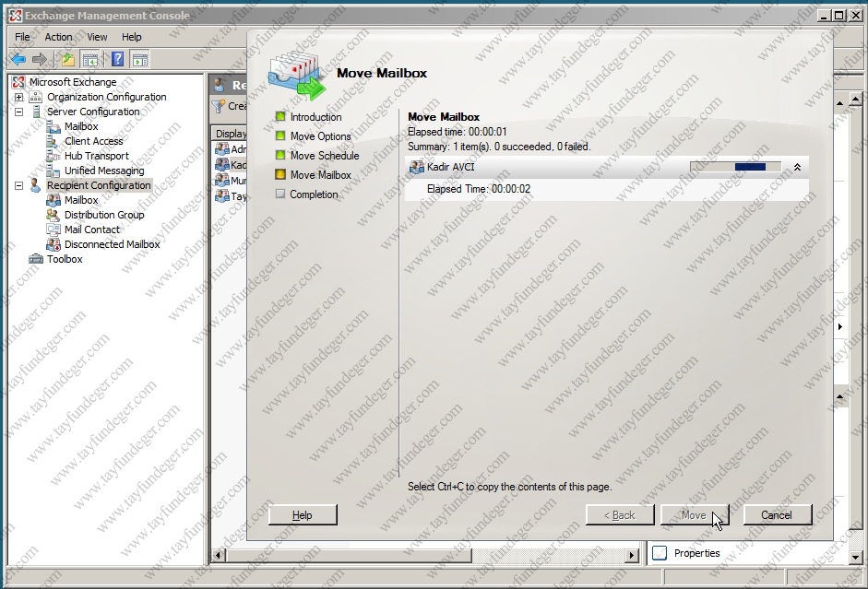Click the wizard Help button
Screen dimensions: 868x589
pos(303,515)
